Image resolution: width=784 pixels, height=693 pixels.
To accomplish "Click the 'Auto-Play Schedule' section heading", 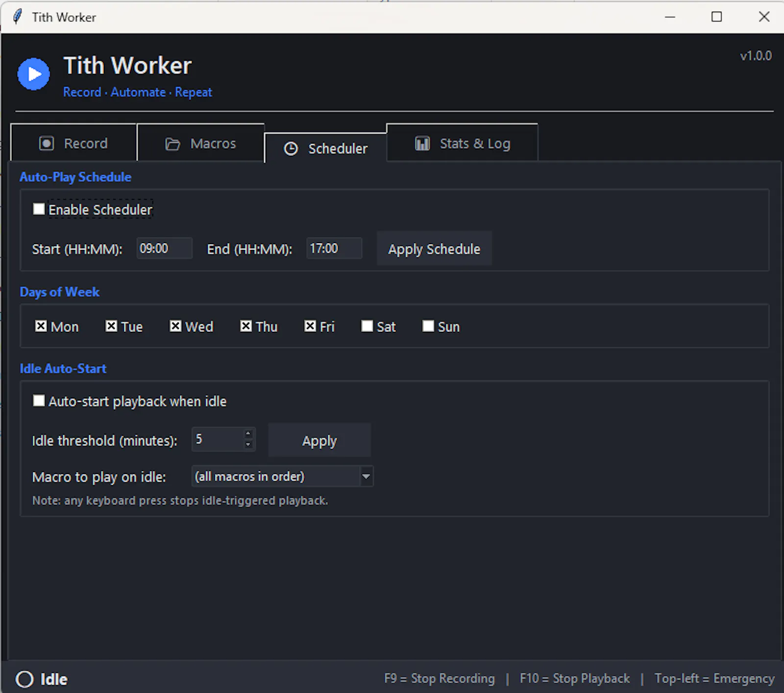I will coord(75,177).
